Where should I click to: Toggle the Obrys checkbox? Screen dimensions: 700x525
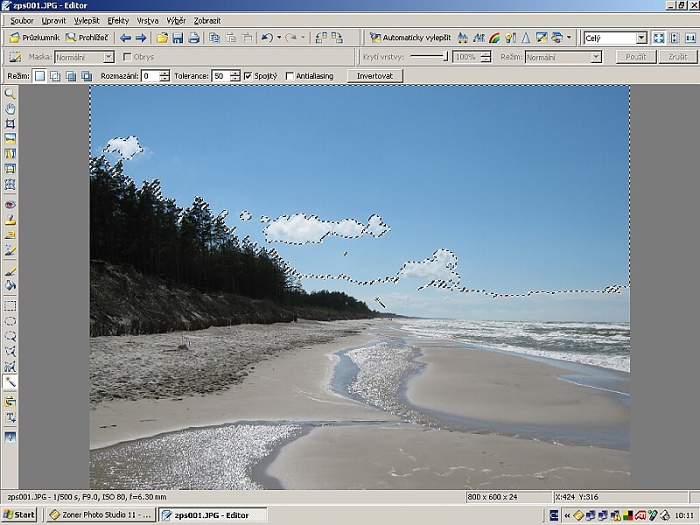point(126,57)
